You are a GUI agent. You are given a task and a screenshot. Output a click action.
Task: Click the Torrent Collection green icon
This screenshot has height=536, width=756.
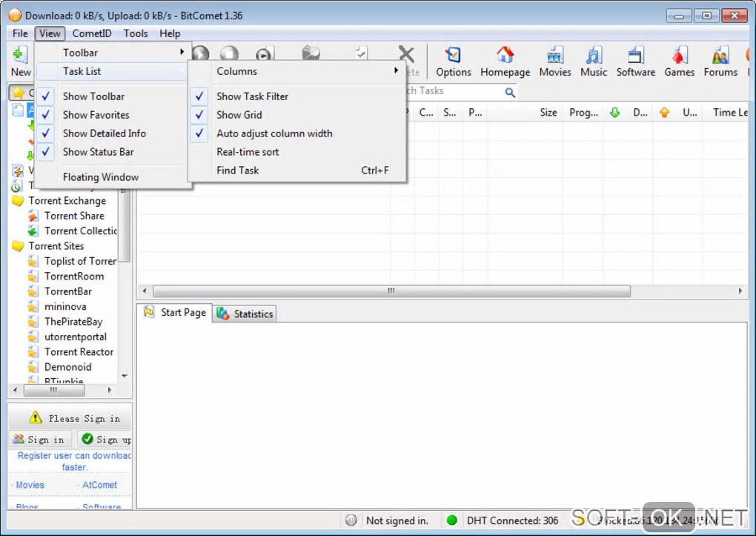click(x=33, y=231)
